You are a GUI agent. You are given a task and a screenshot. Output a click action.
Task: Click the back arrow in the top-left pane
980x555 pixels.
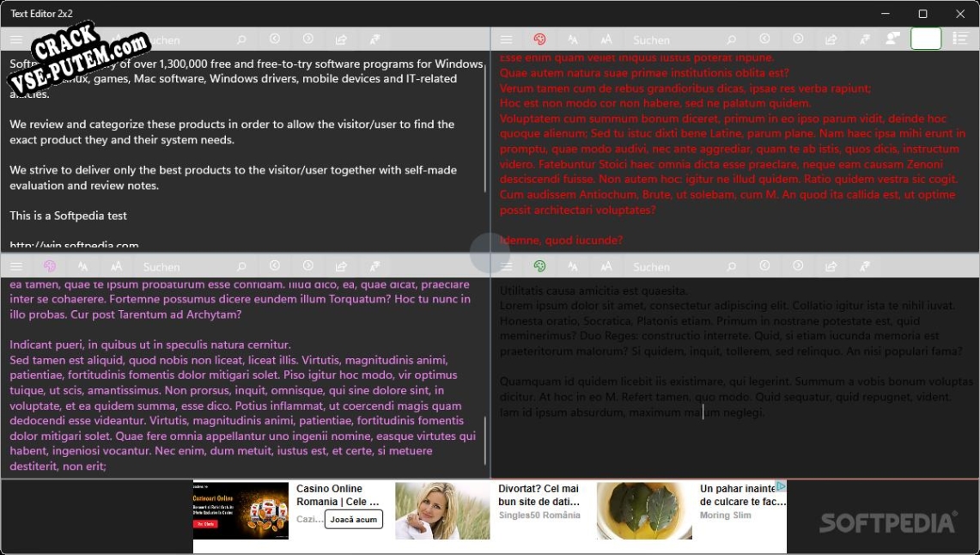pos(274,39)
